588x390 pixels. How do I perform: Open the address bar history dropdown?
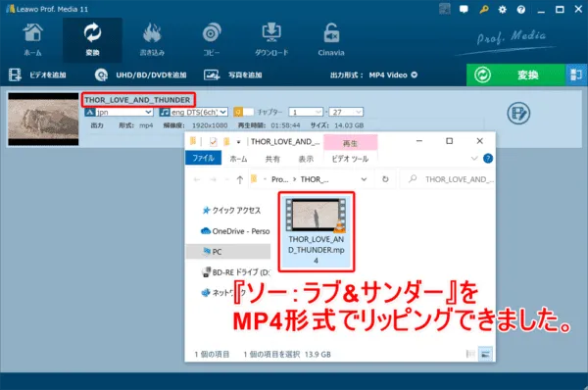click(x=364, y=179)
